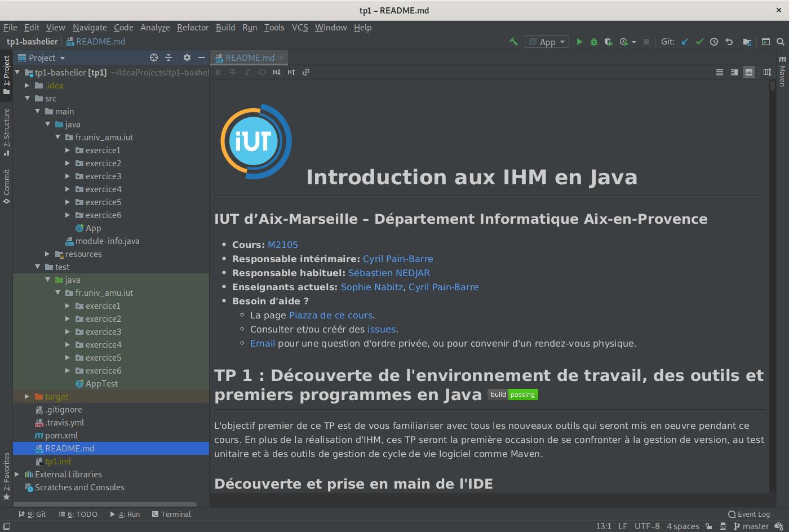
Task: Expand External Libraries node
Action: [x=17, y=475]
